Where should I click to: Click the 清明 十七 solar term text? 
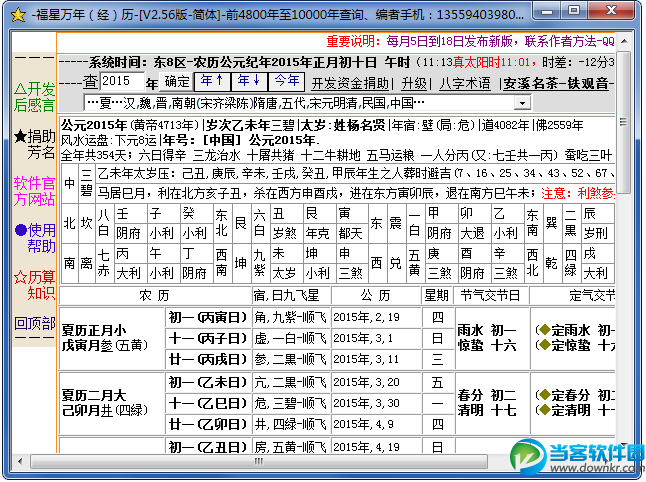[x=487, y=410]
